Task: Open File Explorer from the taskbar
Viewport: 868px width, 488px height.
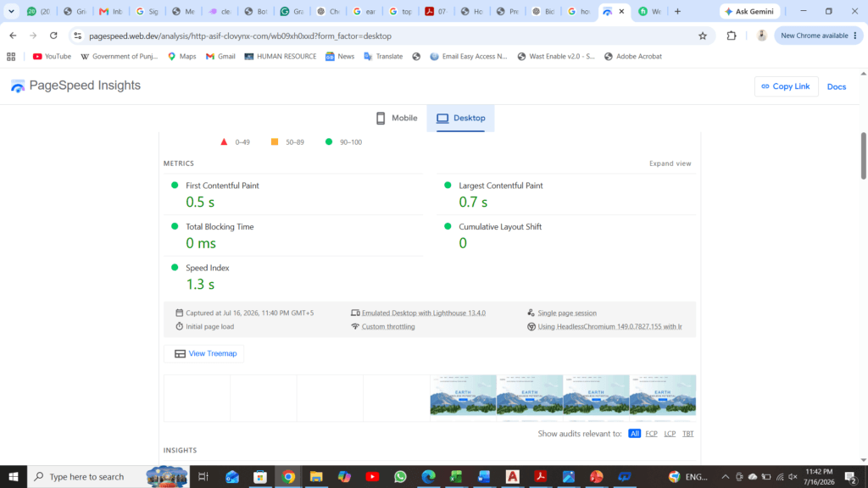Action: 316,476
